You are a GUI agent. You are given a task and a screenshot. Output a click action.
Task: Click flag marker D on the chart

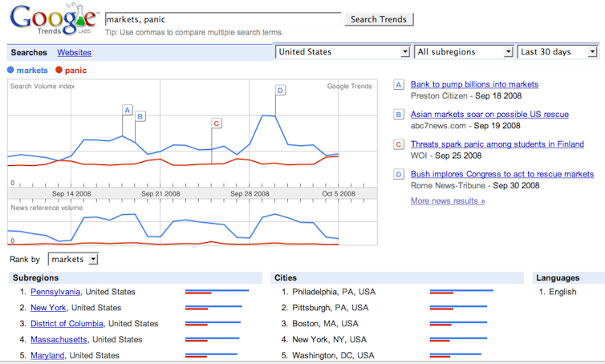click(280, 91)
